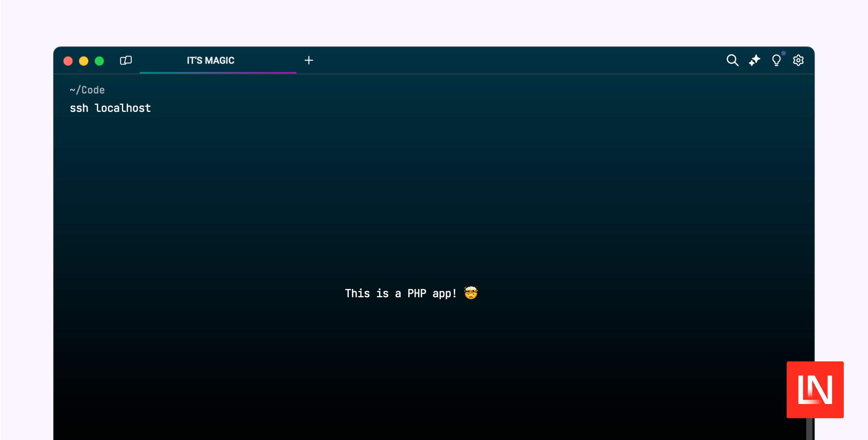Click the active tab progress indicator

[x=218, y=72]
